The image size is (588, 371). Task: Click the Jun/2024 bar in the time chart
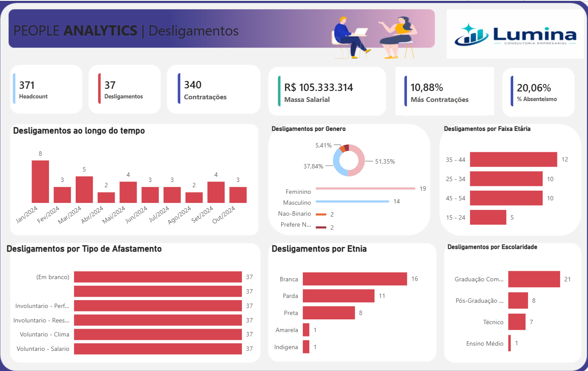tap(150, 195)
